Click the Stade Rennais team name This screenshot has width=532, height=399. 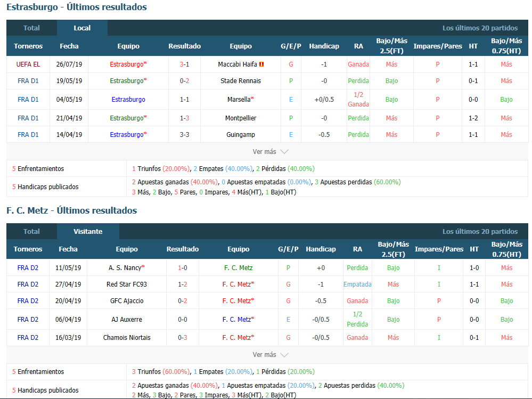(x=241, y=81)
